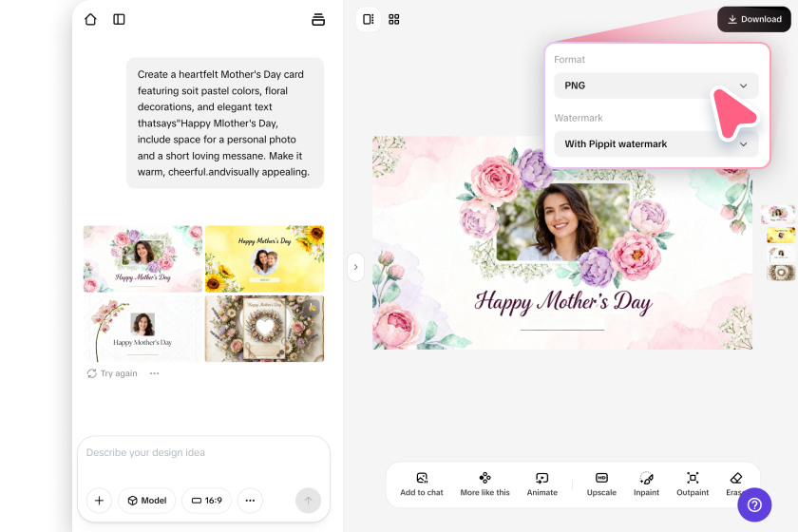Focus the Describe your design idea field

[x=203, y=452]
